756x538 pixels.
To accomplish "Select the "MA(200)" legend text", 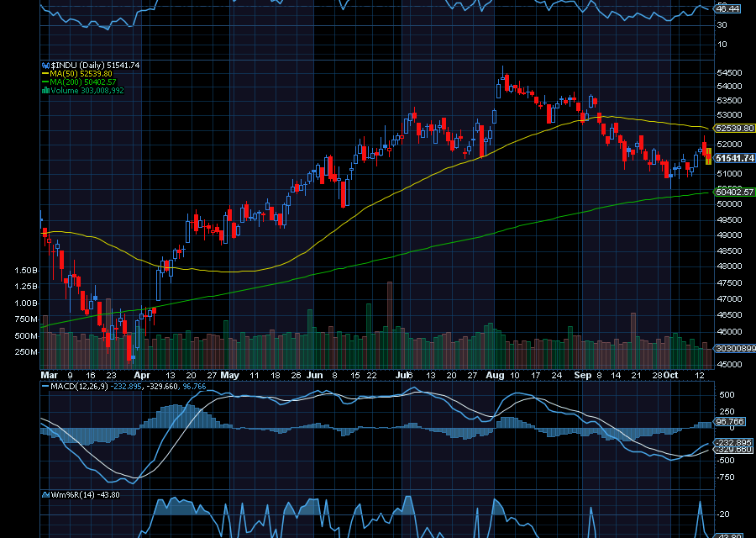I will [66, 82].
